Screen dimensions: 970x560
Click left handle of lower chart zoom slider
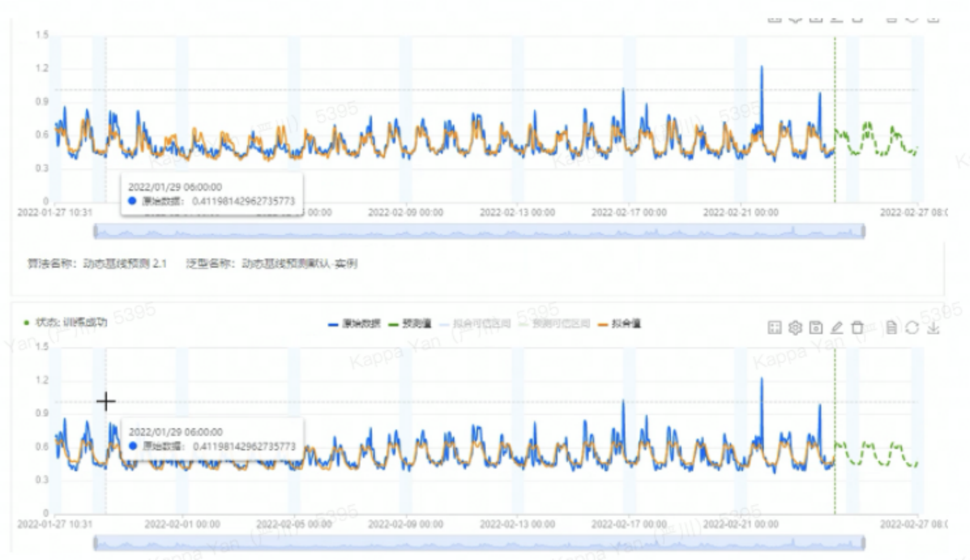tap(95, 542)
